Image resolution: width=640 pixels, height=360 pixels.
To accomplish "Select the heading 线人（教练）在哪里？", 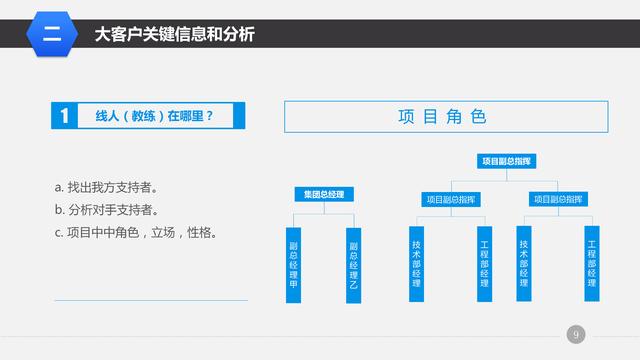I will [x=155, y=116].
